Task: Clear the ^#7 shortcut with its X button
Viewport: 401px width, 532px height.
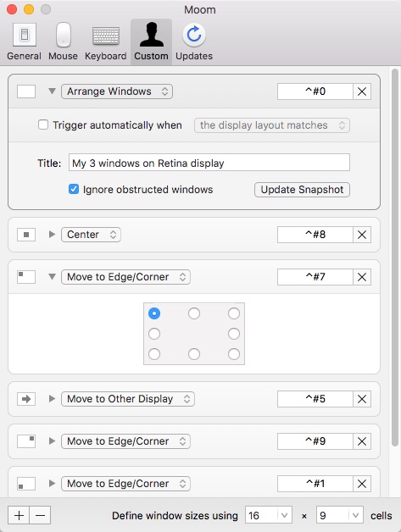Action: pos(362,277)
